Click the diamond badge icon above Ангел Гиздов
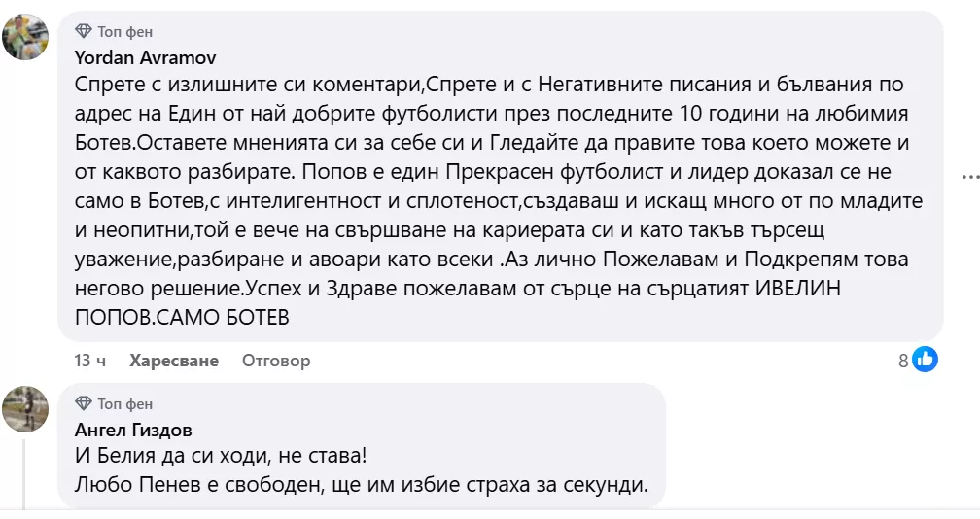Viewport: 980px width, 519px height. pos(84,403)
